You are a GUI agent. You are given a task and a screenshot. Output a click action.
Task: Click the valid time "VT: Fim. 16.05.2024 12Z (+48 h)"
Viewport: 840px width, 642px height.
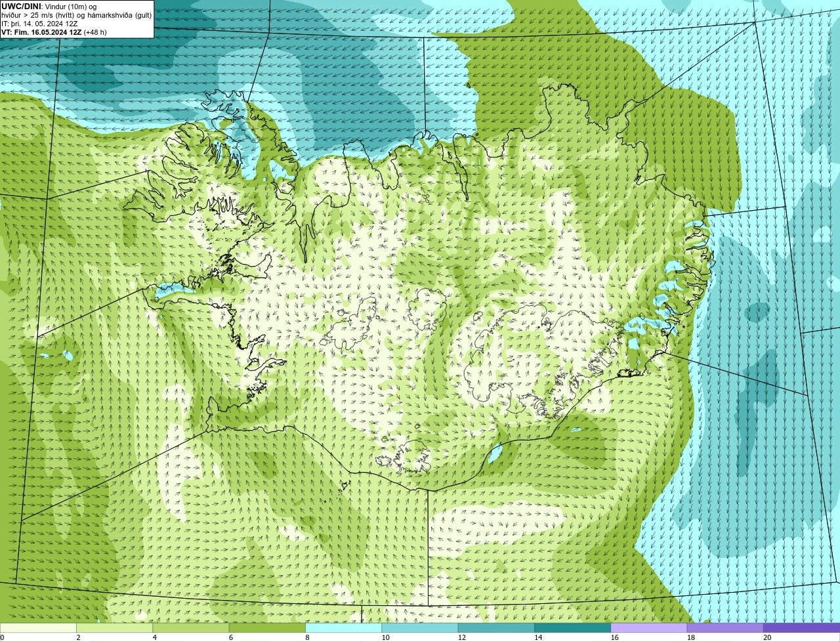coord(54,32)
